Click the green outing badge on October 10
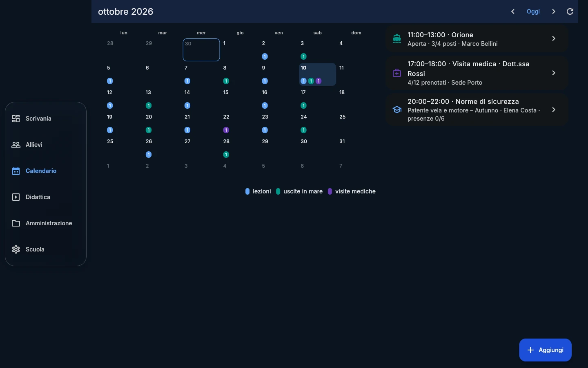The width and height of the screenshot is (588, 368). point(311,81)
